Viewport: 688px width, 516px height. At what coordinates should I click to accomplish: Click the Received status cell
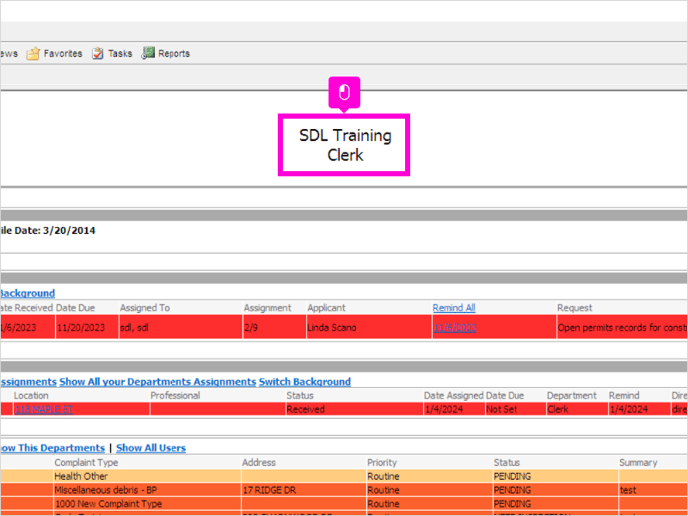coord(354,409)
